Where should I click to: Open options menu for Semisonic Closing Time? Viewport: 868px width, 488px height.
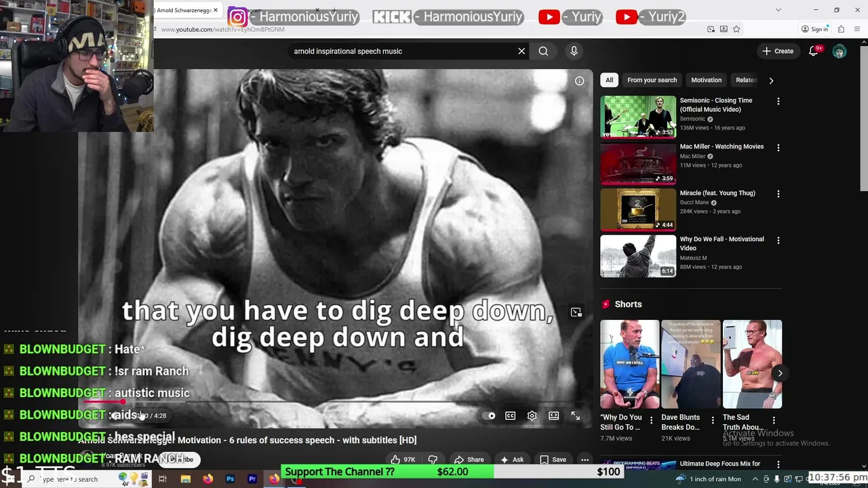778,101
